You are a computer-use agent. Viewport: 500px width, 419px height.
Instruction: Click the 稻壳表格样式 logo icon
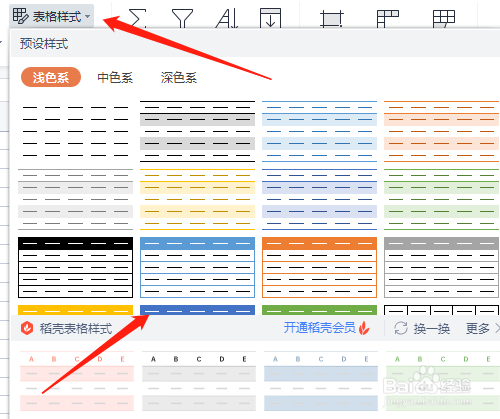[27, 328]
